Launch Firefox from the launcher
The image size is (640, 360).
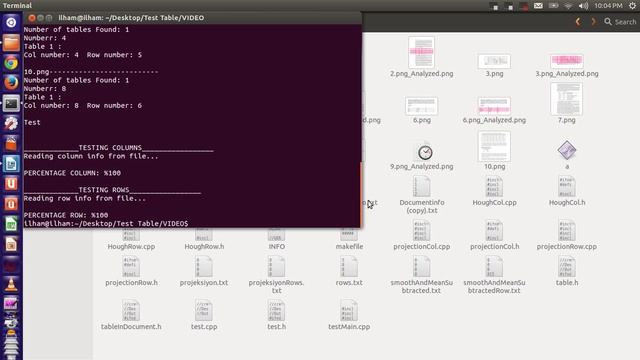11,83
